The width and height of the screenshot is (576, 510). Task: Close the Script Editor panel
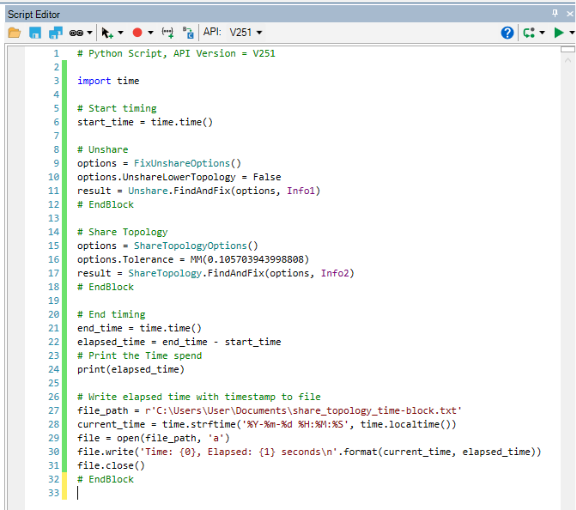tap(569, 14)
